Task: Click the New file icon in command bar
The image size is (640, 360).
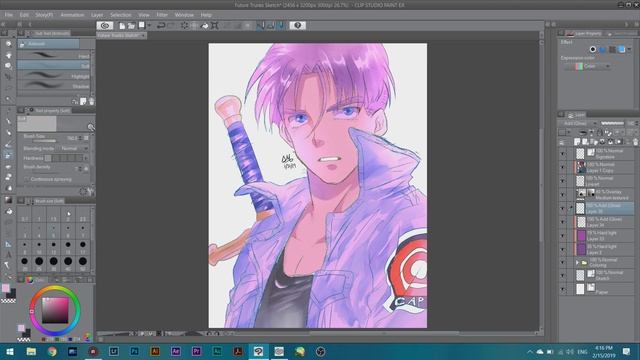Action: [122, 25]
